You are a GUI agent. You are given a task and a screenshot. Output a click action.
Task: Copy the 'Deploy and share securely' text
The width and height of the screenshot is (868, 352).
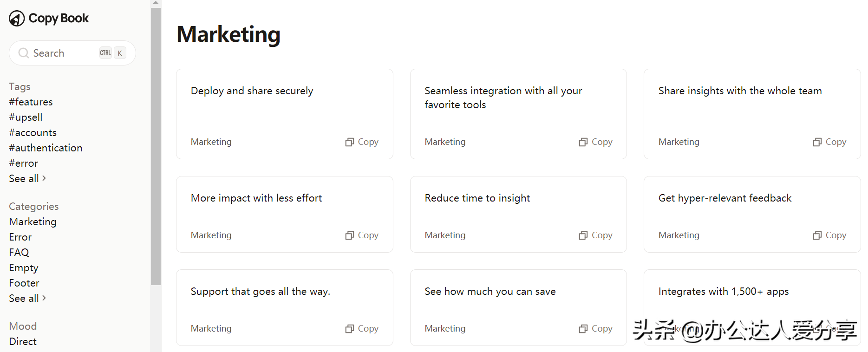(362, 142)
